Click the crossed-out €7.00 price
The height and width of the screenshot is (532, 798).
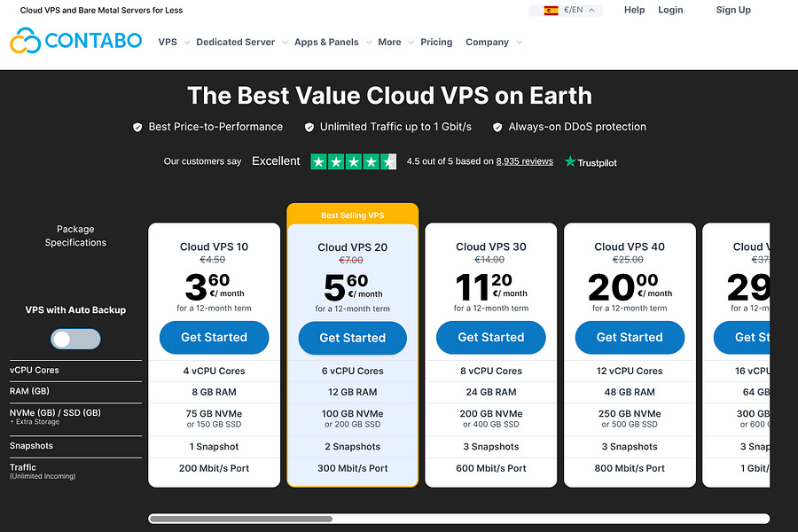[351, 260]
